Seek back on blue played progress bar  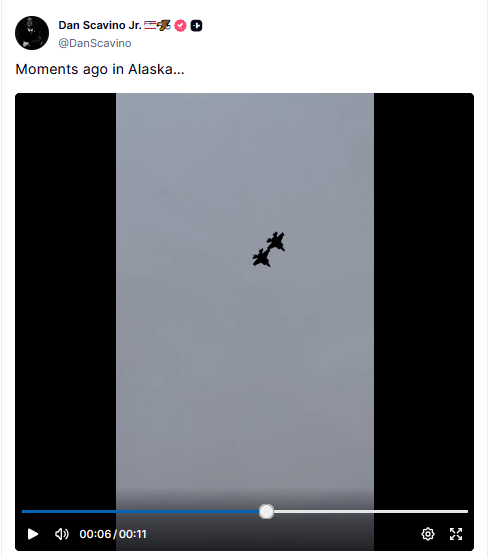141,511
